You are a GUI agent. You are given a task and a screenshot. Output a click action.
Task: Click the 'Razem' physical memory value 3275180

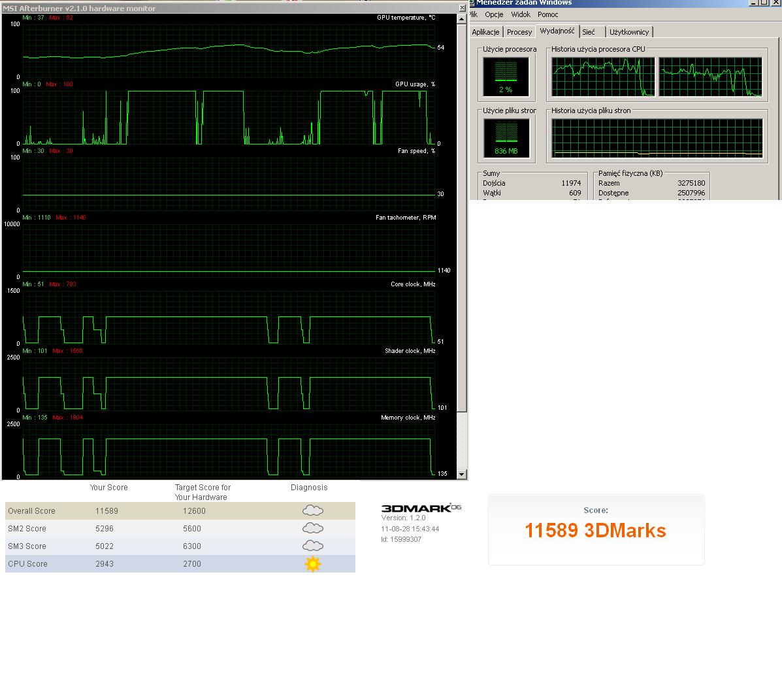tap(691, 183)
